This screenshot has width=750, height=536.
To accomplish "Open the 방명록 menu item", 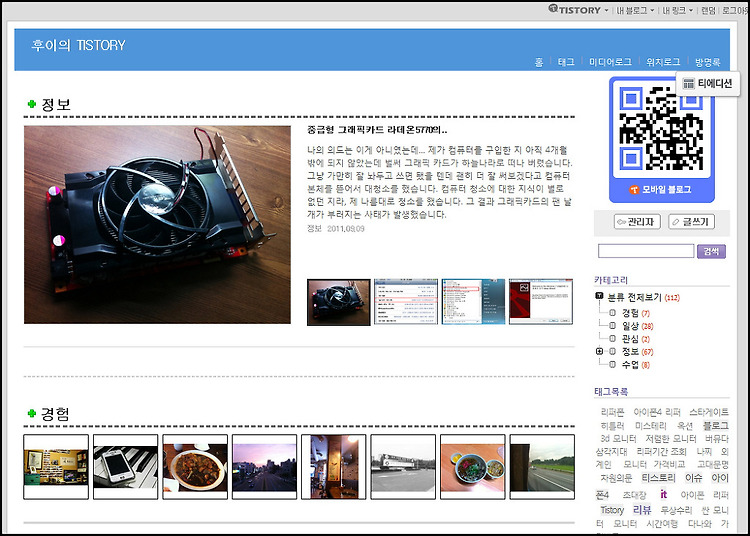I will tap(707, 62).
